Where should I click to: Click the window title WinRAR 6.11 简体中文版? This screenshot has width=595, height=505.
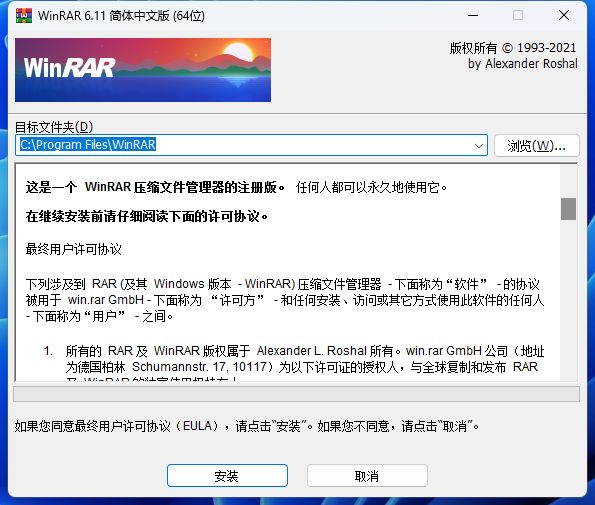(x=121, y=16)
